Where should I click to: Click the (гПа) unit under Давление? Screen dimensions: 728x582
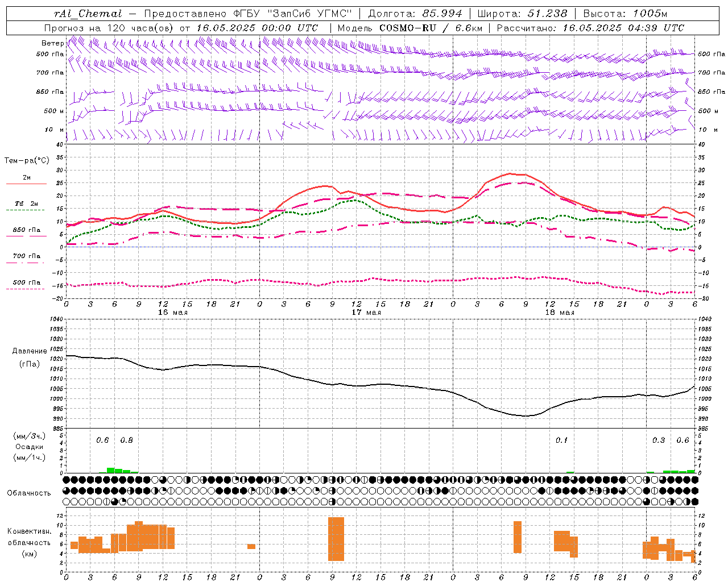tap(30, 364)
